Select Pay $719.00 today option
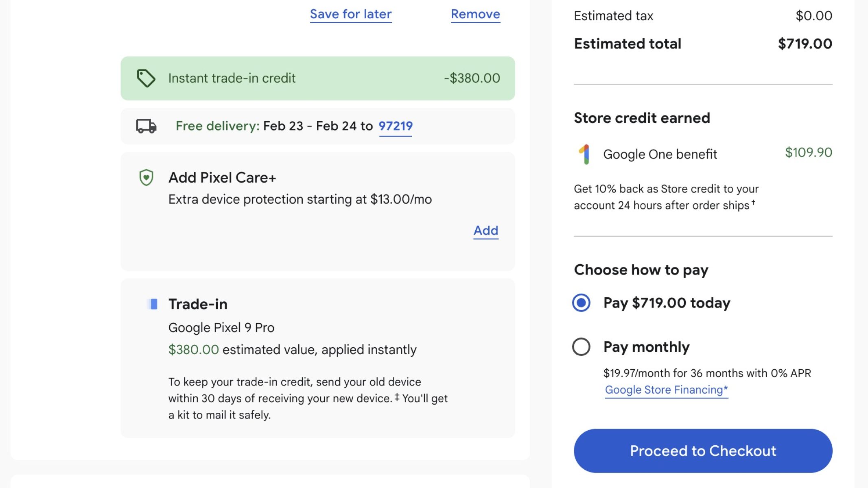This screenshot has height=488, width=868. 581,303
